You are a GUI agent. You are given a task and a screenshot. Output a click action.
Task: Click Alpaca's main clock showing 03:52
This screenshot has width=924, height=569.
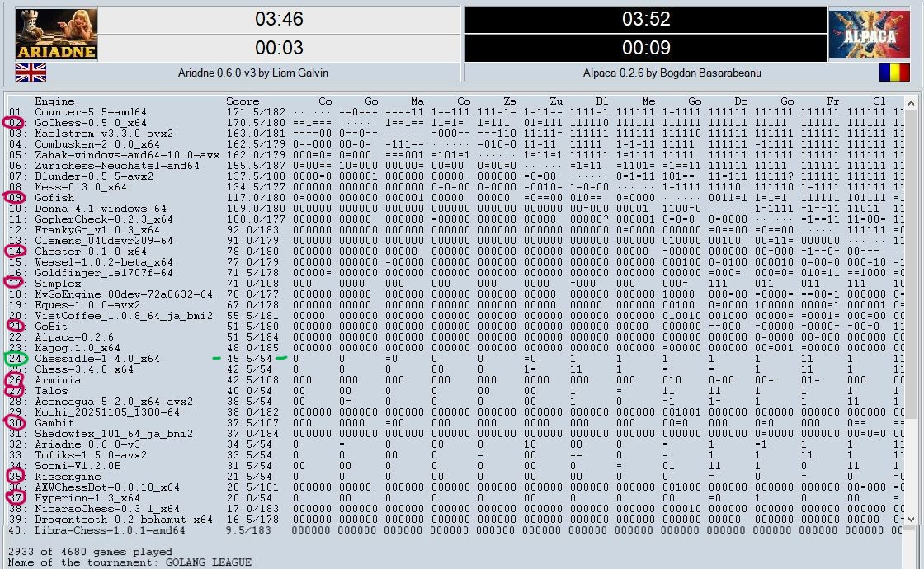point(646,19)
